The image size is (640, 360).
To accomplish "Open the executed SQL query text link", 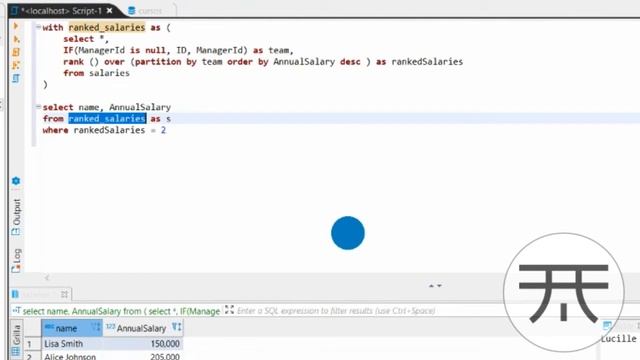I will click(x=121, y=311).
